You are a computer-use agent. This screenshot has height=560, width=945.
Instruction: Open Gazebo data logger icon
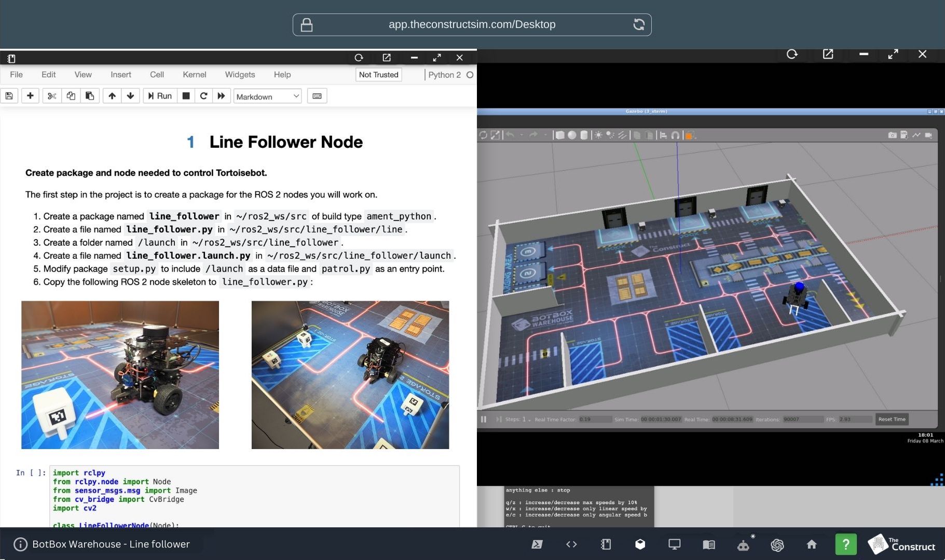pos(904,135)
